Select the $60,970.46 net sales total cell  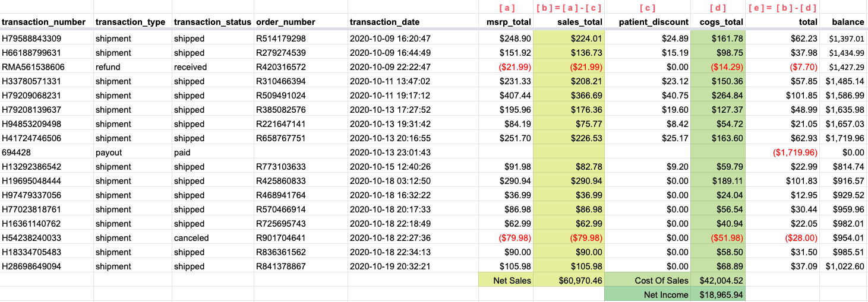pyautogui.click(x=569, y=281)
